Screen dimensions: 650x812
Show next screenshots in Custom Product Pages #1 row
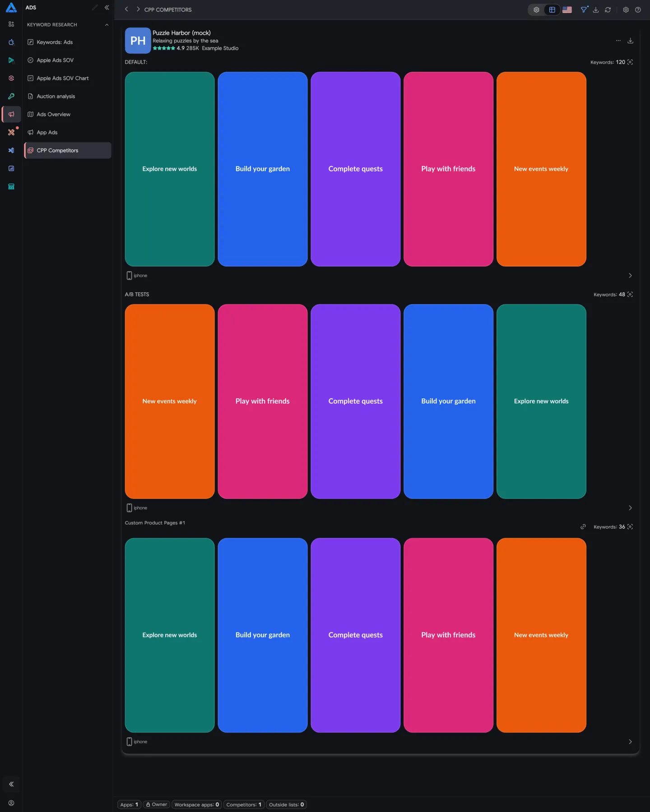pos(630,742)
